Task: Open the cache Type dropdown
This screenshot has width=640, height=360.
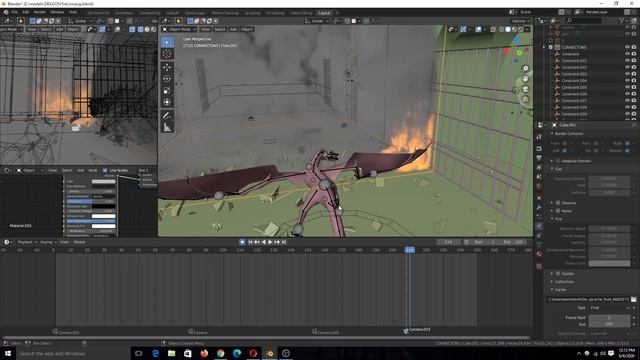Action: coord(609,308)
